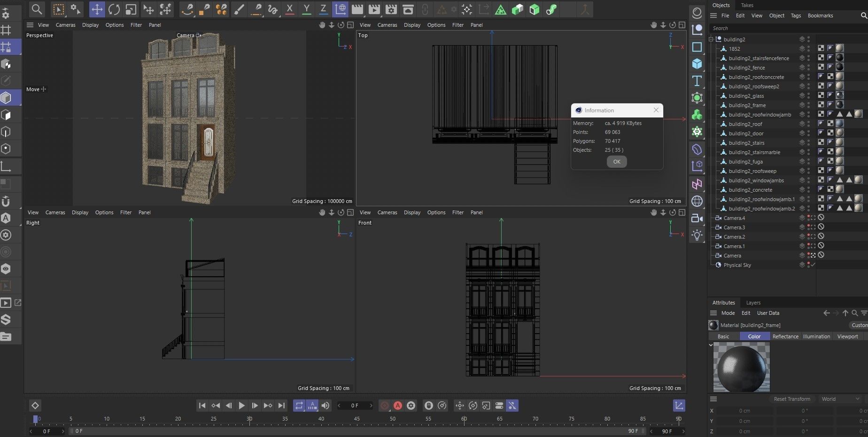Screen dimensions: 868x437
Task: Open the Reflectance material tab
Action: point(785,336)
